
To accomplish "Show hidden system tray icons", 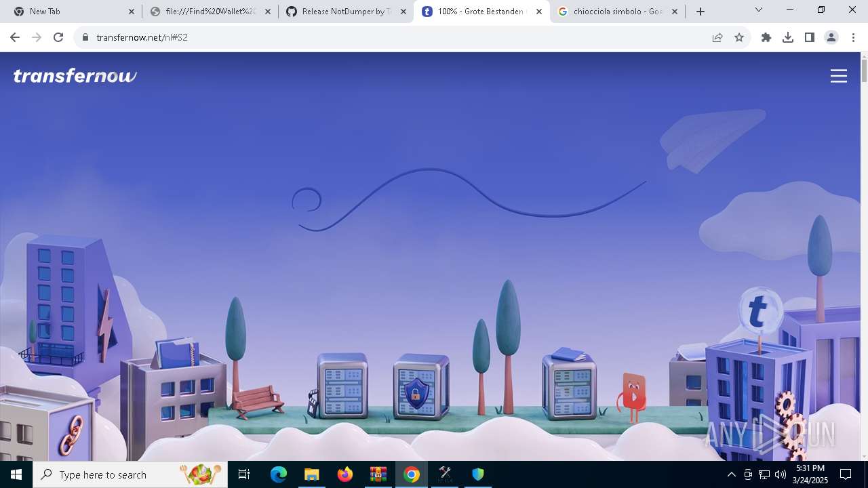I will point(731,474).
